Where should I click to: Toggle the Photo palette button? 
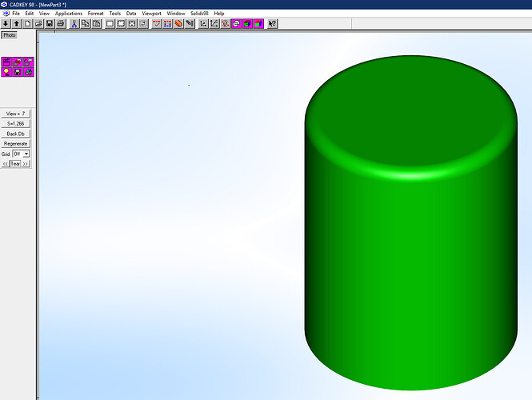[x=10, y=35]
